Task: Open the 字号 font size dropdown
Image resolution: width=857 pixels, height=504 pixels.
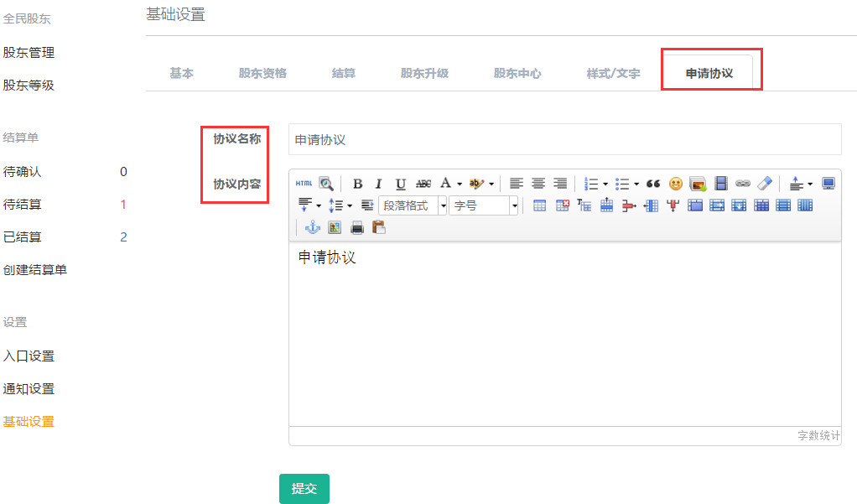Action: tap(484, 205)
